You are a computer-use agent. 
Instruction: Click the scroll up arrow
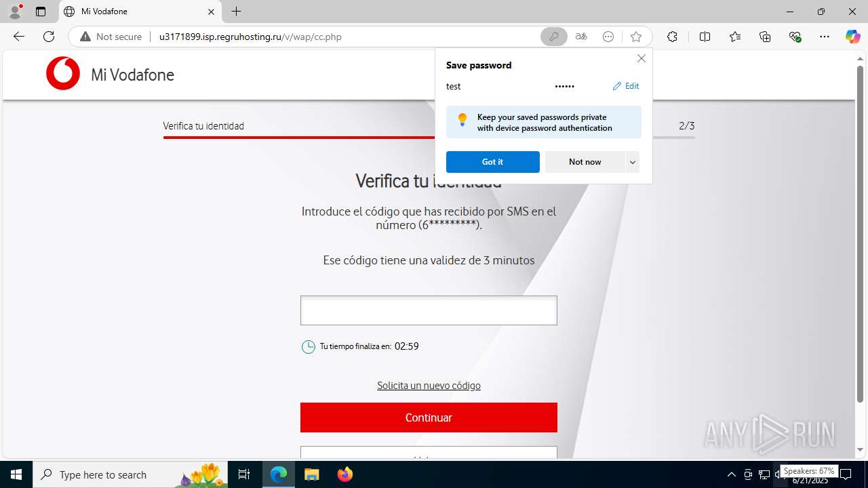(860, 58)
